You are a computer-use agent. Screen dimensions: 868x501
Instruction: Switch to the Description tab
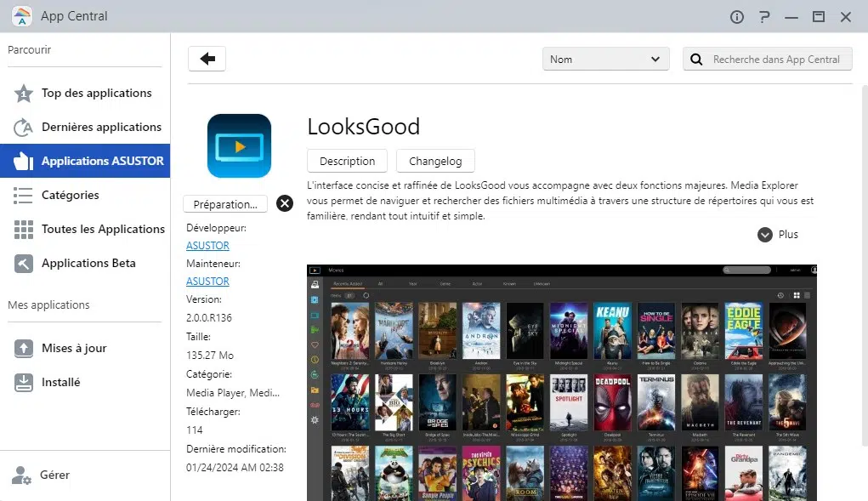coord(347,161)
